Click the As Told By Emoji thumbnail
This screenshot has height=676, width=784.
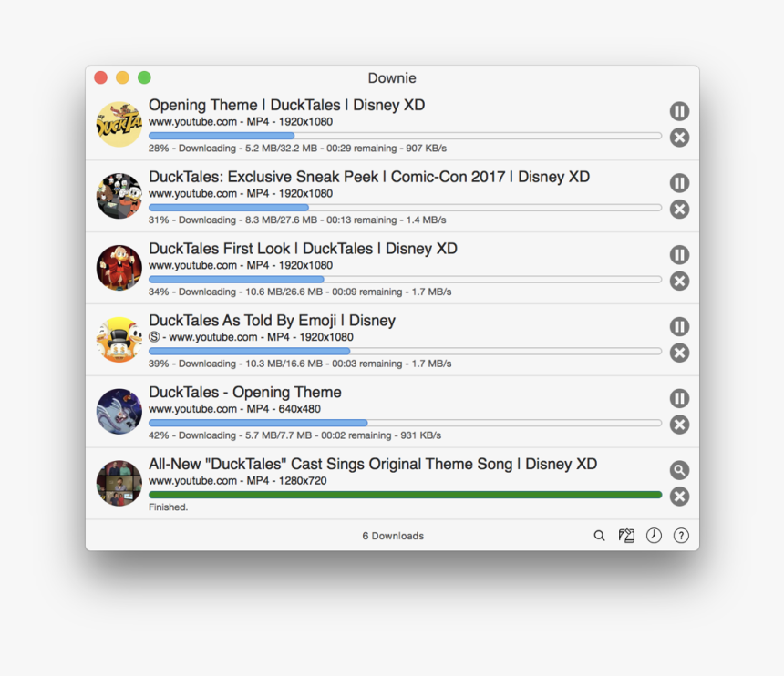pyautogui.click(x=119, y=340)
